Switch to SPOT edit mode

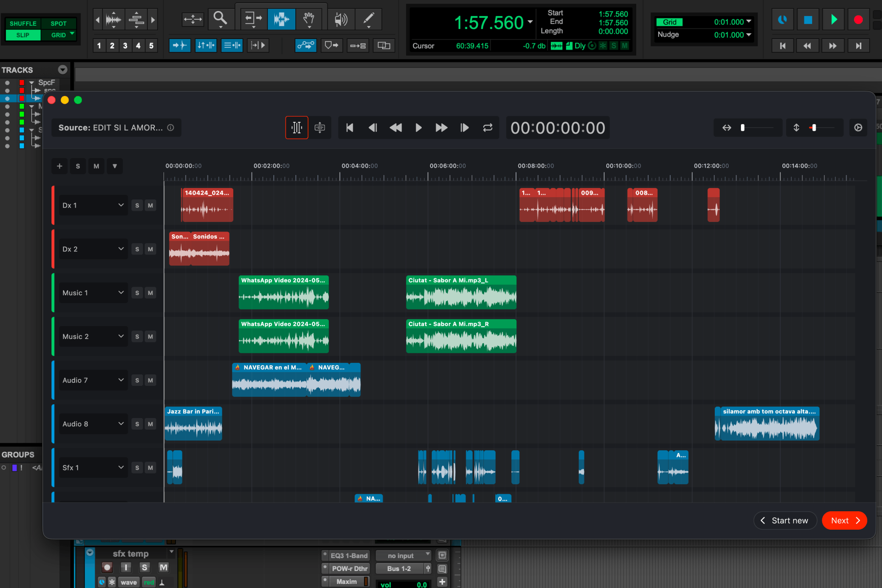58,23
